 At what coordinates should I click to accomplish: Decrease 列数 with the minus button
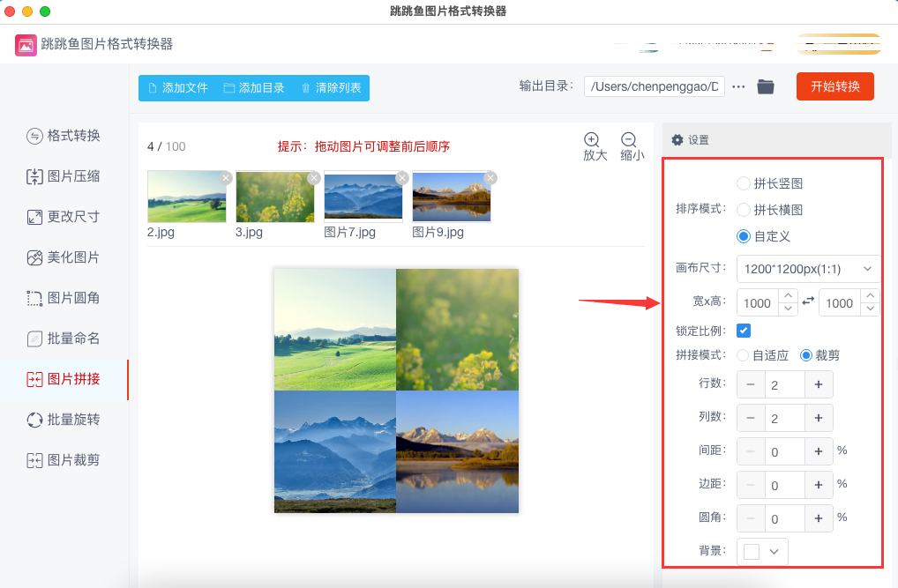point(751,419)
